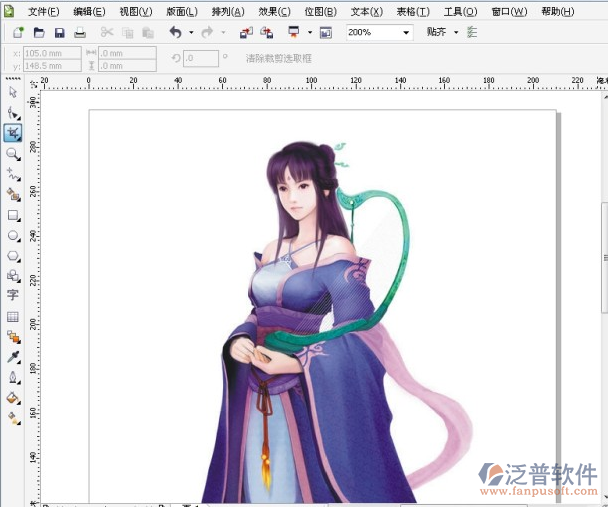Select the Pick tool arrow
This screenshot has height=507, width=608.
pos(13,92)
